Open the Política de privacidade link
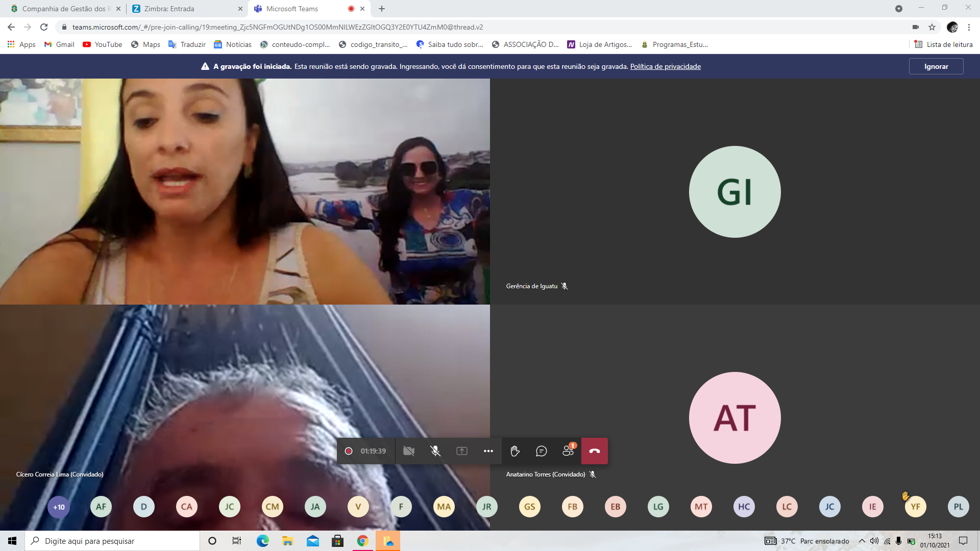980x551 pixels. tap(665, 66)
